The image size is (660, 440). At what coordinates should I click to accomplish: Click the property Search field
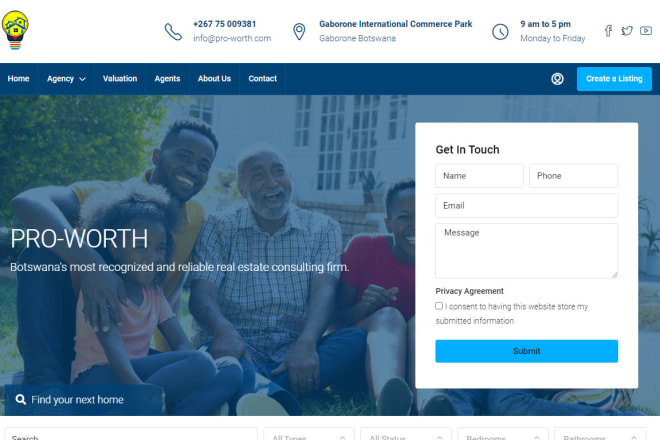(x=131, y=435)
